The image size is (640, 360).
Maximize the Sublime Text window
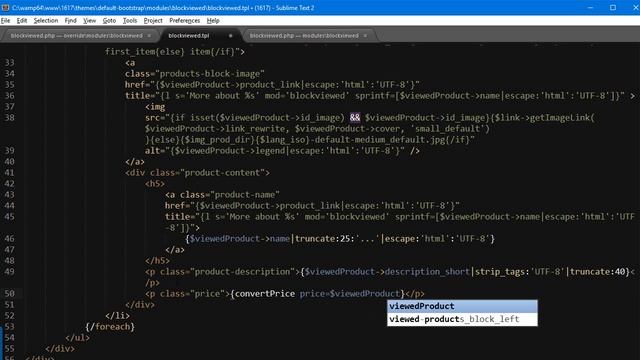click(x=613, y=7)
